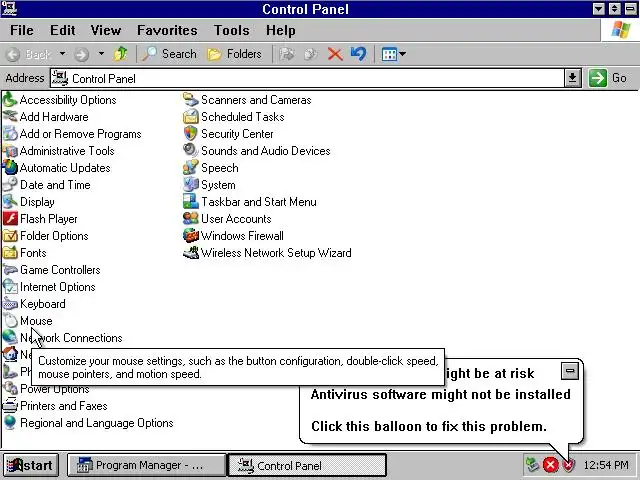Image resolution: width=640 pixels, height=480 pixels.
Task: Open the Administrative Tools icon
Action: [x=10, y=151]
